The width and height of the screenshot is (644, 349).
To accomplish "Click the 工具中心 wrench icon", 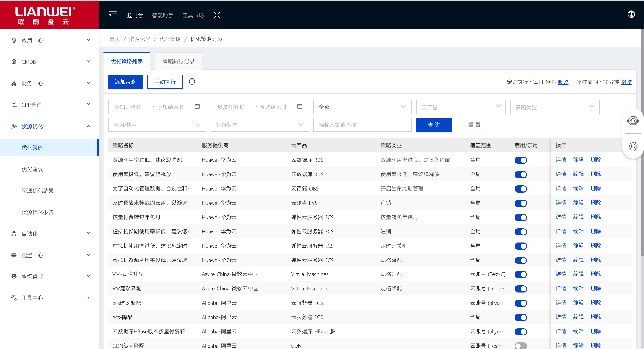I will click(x=14, y=298).
